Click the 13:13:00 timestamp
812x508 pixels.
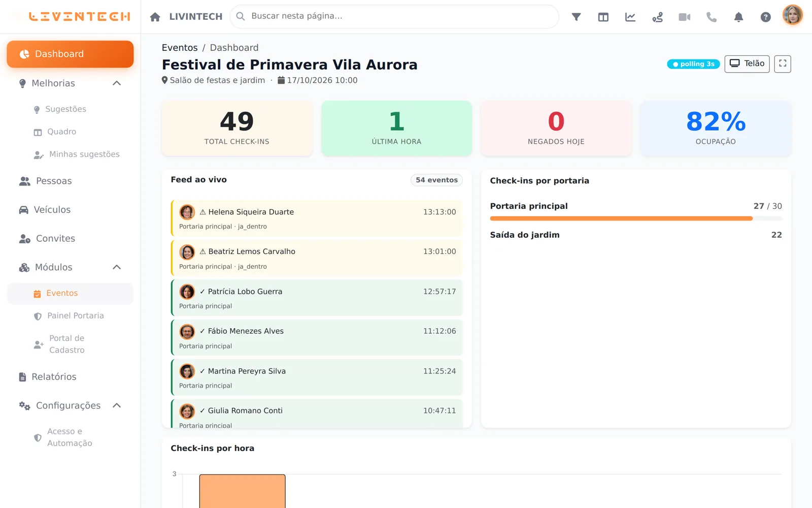click(439, 212)
